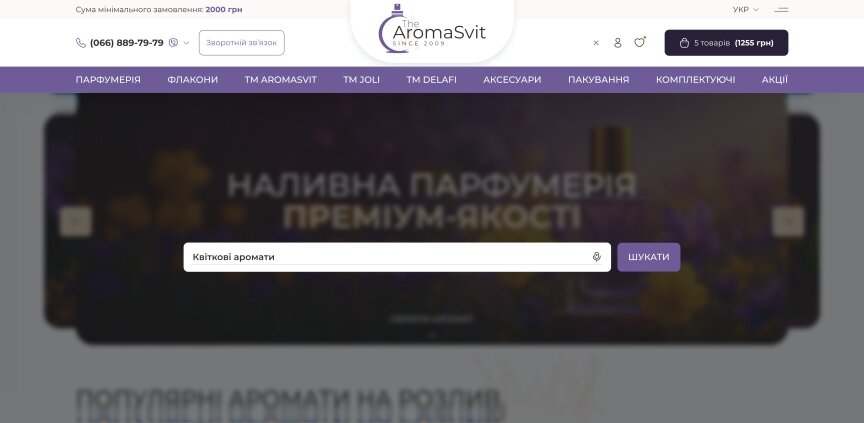864x423 pixels.
Task: Open the КОМПЛЕКТУЮЧІ menu
Action: click(695, 80)
